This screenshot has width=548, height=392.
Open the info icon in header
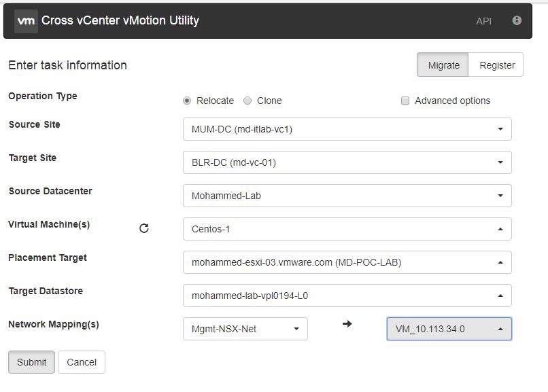(x=517, y=20)
